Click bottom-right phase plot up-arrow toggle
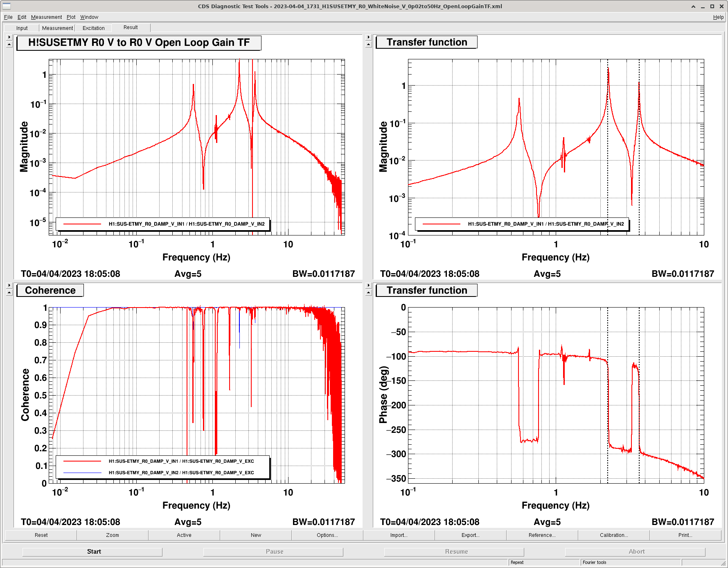Viewport: 728px width, 568px height. pos(368,292)
